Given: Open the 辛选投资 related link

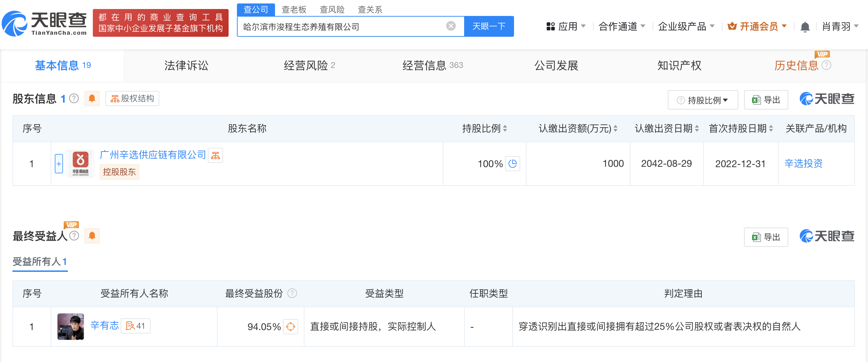Looking at the screenshot, I should click(x=803, y=164).
